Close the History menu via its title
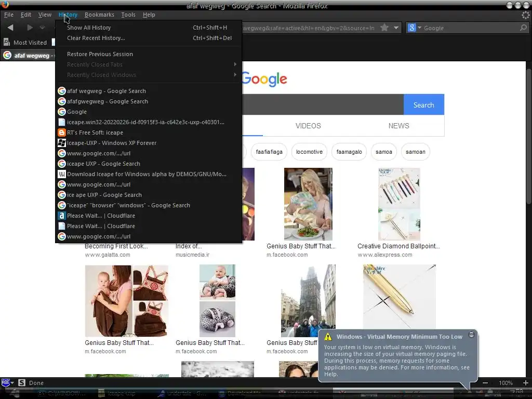Image resolution: width=532 pixels, height=399 pixels. click(68, 15)
